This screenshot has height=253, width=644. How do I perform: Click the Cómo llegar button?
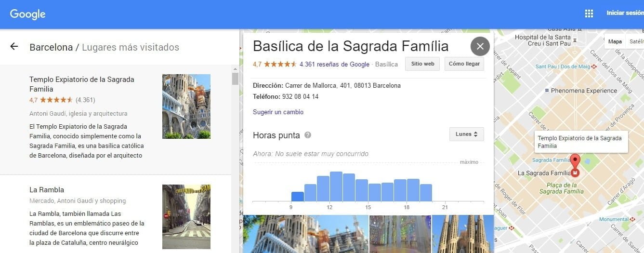point(464,64)
